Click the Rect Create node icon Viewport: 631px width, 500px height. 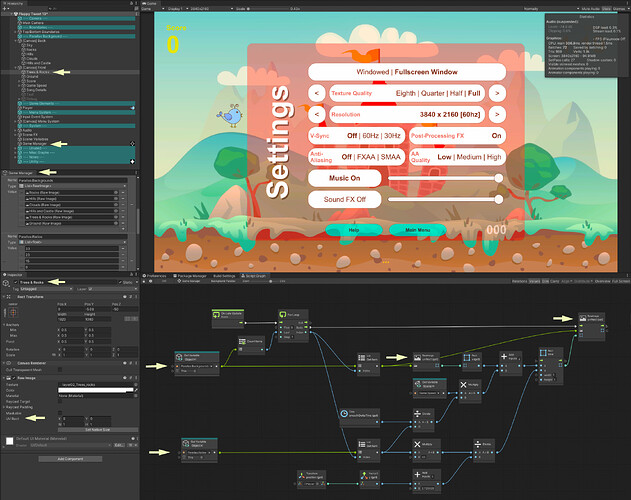coord(543,353)
